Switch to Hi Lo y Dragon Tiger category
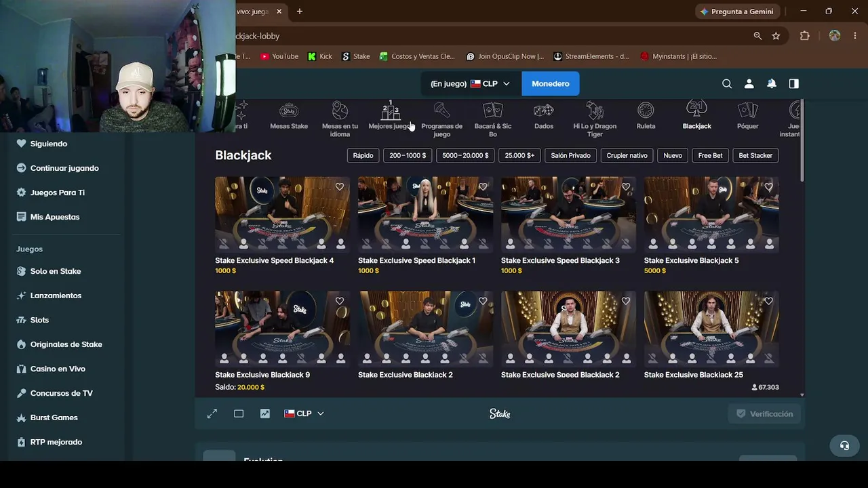Screen dimensions: 868x488 595,121
